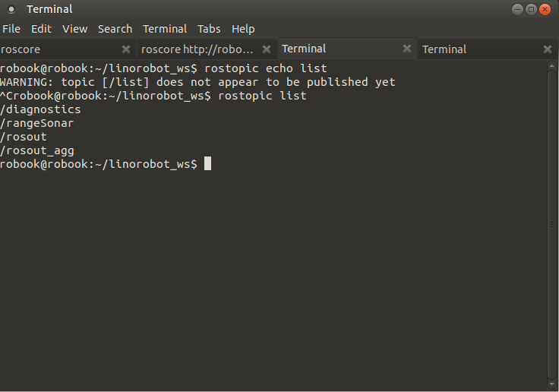The height and width of the screenshot is (392, 559).
Task: Close the first roscore tab
Action: pos(126,49)
